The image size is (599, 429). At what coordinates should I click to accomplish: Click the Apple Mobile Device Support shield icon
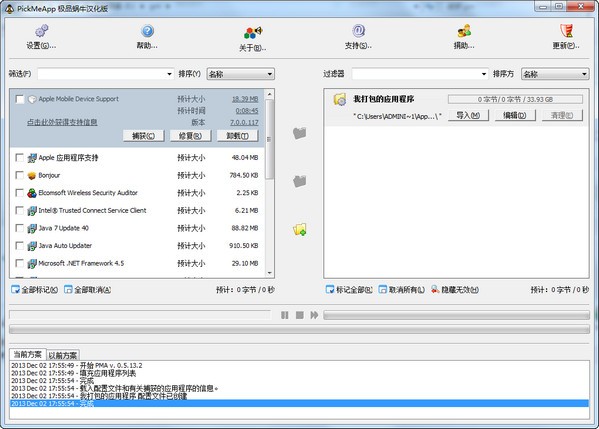(x=32, y=99)
